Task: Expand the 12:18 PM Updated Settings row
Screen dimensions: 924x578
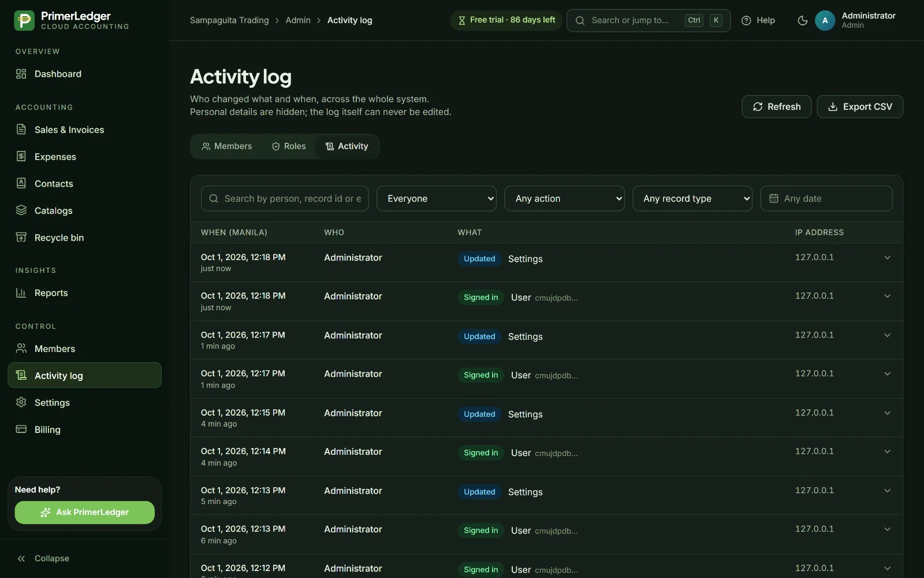Action: click(x=887, y=258)
